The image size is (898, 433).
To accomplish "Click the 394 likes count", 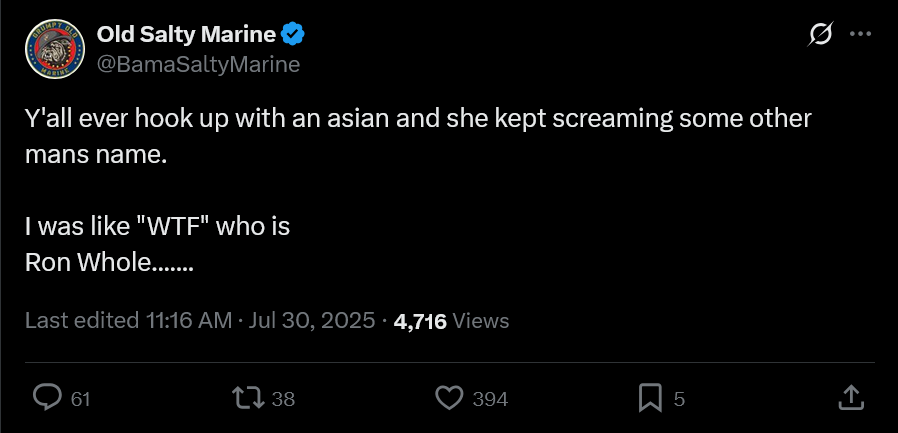I will point(490,399).
